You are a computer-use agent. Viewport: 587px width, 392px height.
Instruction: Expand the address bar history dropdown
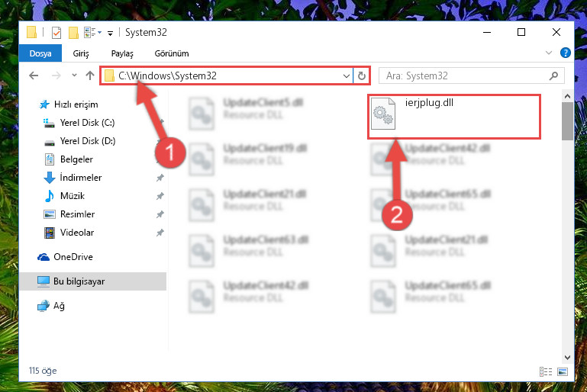[x=347, y=76]
